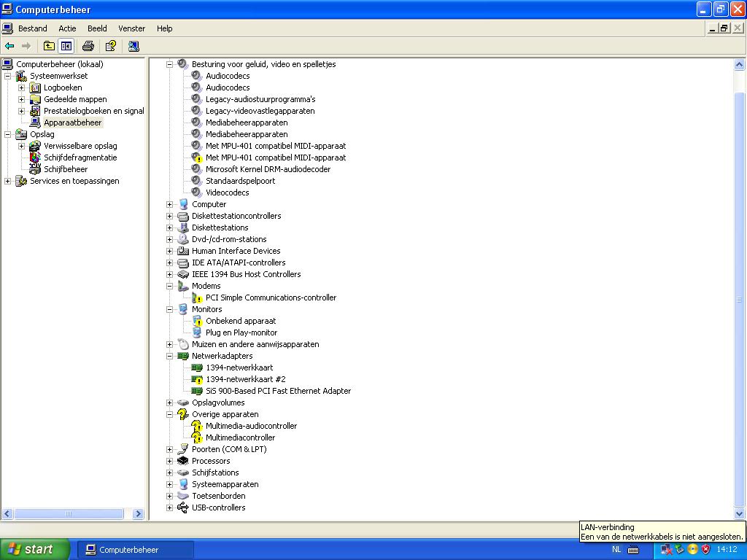Select Muizen en andere aanwijsapparaten
This screenshot has height=560, width=747.
(x=255, y=344)
